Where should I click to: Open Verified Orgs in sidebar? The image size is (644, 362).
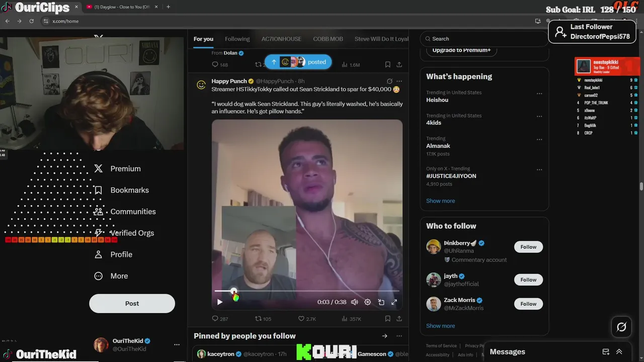coord(124,233)
